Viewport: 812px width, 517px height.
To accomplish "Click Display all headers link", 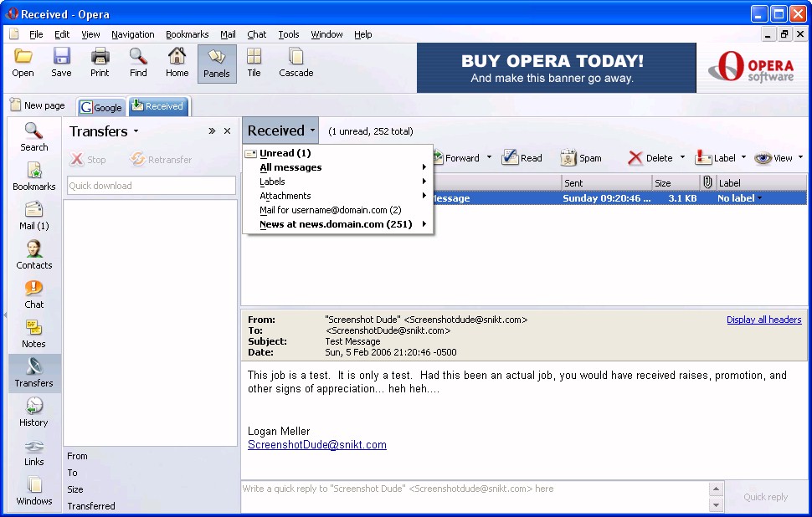I will tap(763, 320).
